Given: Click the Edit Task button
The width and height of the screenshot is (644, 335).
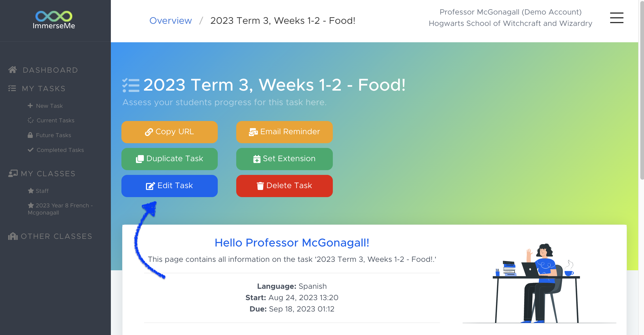Looking at the screenshot, I should (x=169, y=186).
